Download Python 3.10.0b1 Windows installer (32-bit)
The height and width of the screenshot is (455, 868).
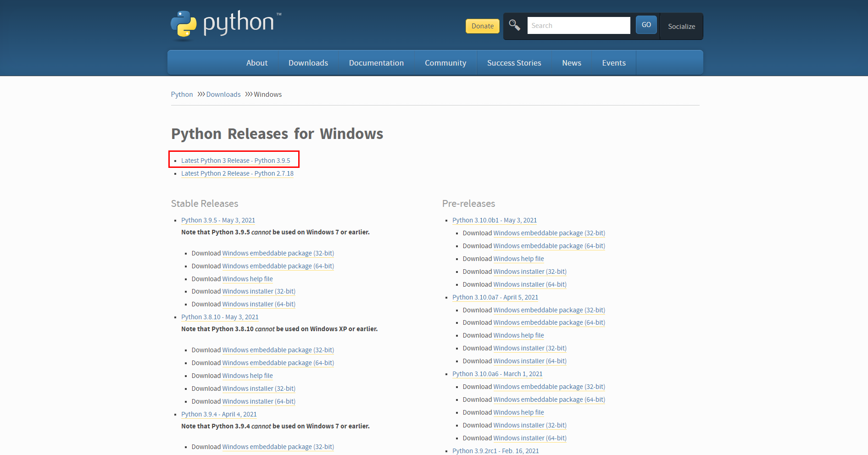pos(530,272)
